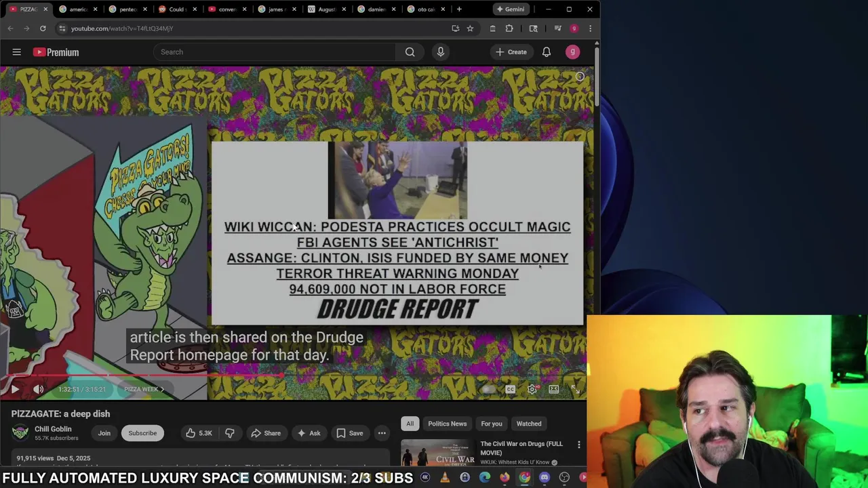Focus the YouTube search field
The image size is (868, 488).
coord(275,52)
